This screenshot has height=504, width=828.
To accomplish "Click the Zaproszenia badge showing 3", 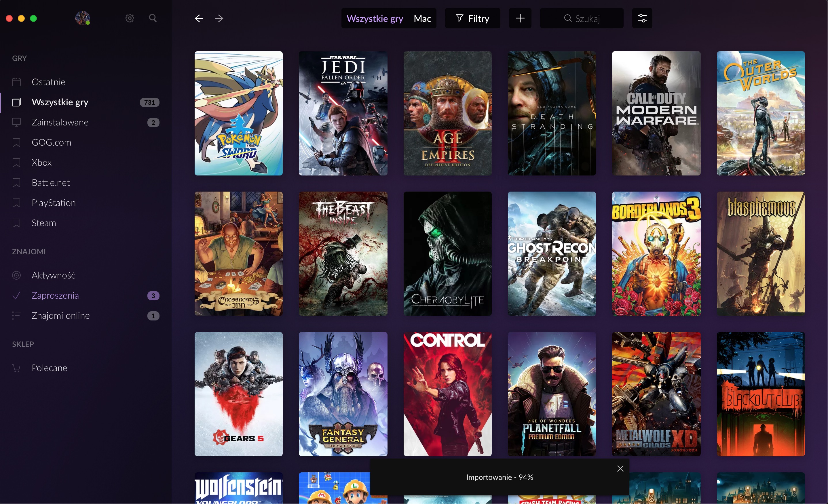I will (x=153, y=296).
